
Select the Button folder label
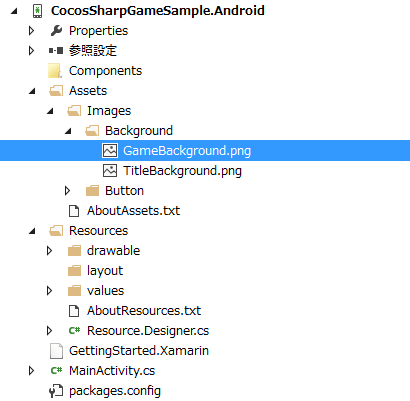(124, 191)
